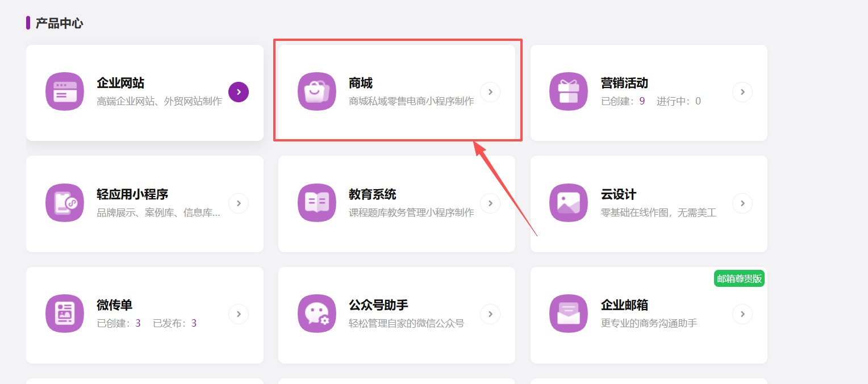Click 商城私域零售电商小程序制作 description
The image size is (868, 384).
point(411,102)
